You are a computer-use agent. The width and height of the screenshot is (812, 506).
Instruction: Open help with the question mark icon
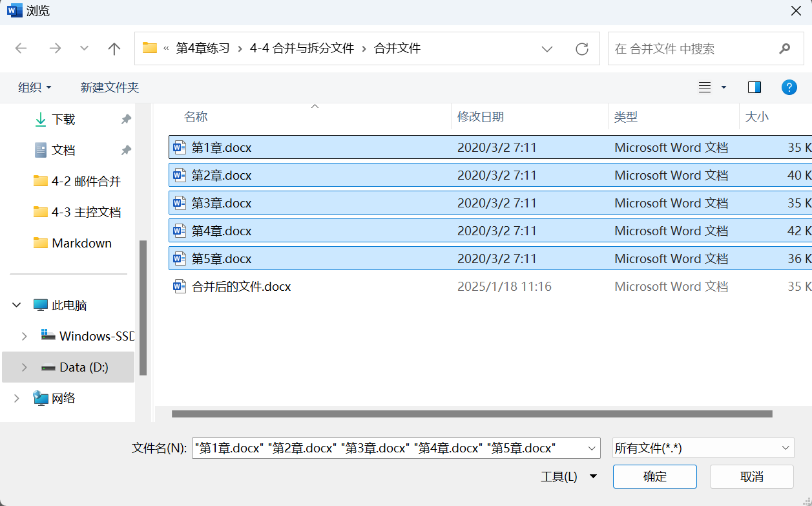[x=789, y=87]
